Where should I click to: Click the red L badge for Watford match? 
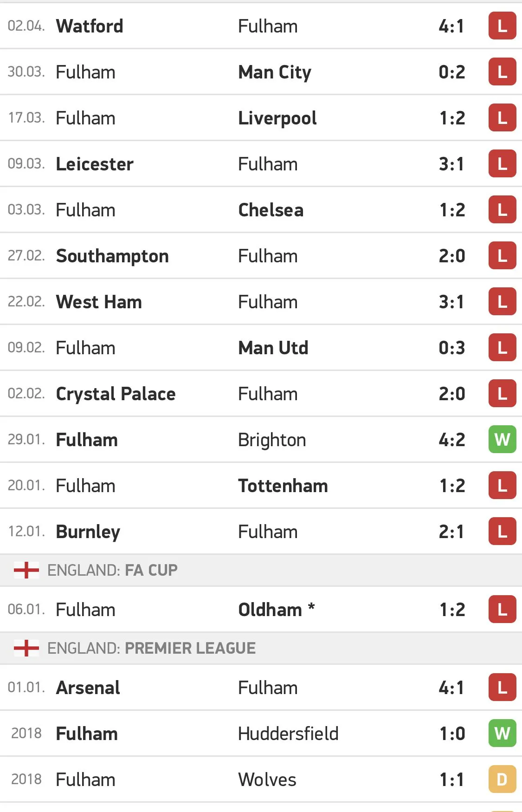pyautogui.click(x=502, y=26)
